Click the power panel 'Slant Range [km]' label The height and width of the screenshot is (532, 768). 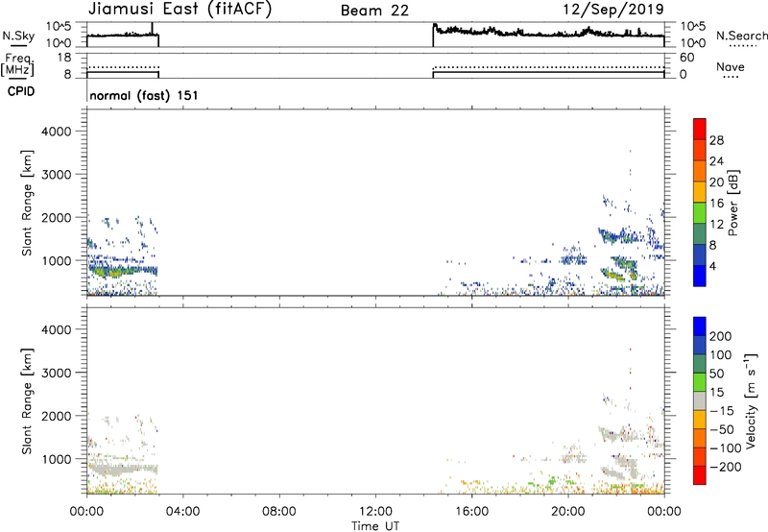(x=27, y=203)
